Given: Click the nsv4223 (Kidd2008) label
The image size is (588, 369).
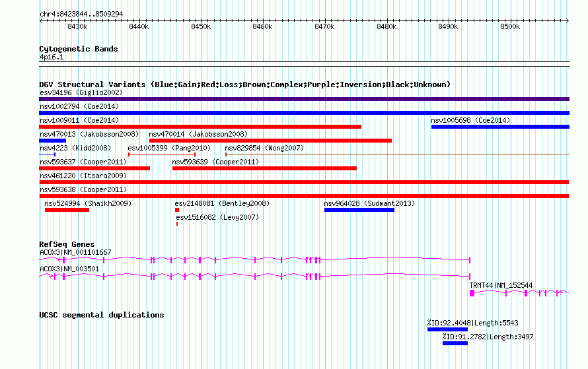Looking at the screenshot, I should point(75,148).
